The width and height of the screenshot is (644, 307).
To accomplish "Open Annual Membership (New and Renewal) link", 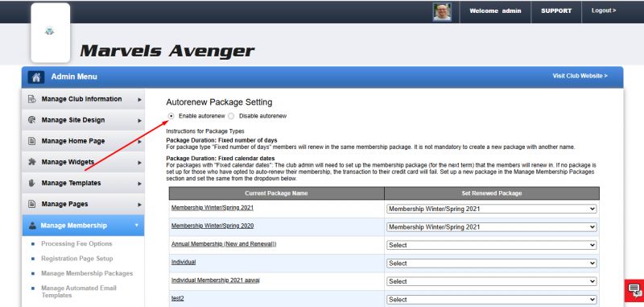I will tap(224, 244).
